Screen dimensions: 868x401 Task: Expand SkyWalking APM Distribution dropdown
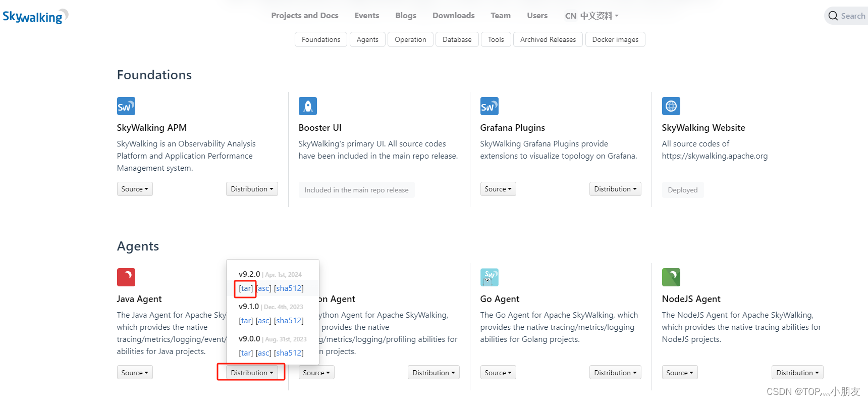coord(252,189)
